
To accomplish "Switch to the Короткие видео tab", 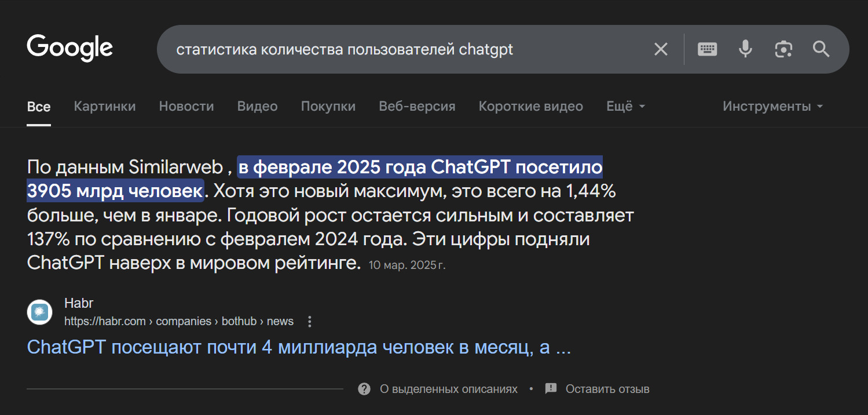I will (x=531, y=107).
